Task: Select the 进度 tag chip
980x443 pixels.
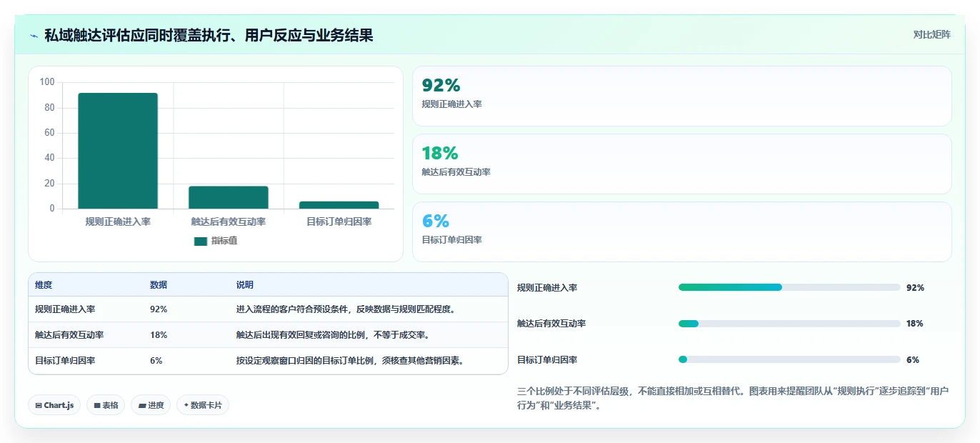Action: [x=151, y=405]
